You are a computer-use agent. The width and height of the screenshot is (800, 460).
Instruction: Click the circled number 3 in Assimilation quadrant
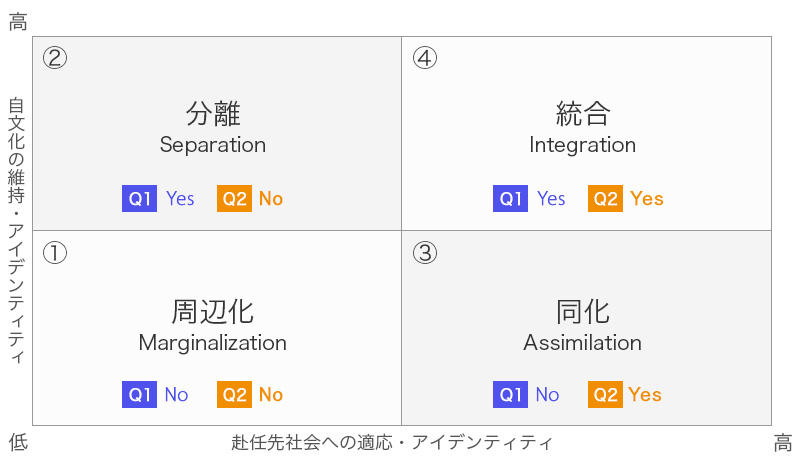[425, 253]
